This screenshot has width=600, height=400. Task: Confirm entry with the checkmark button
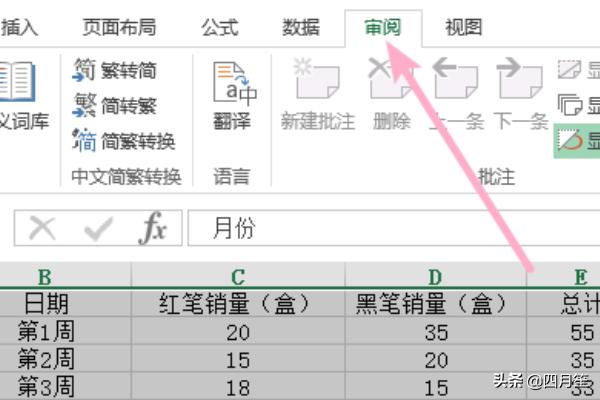(98, 229)
